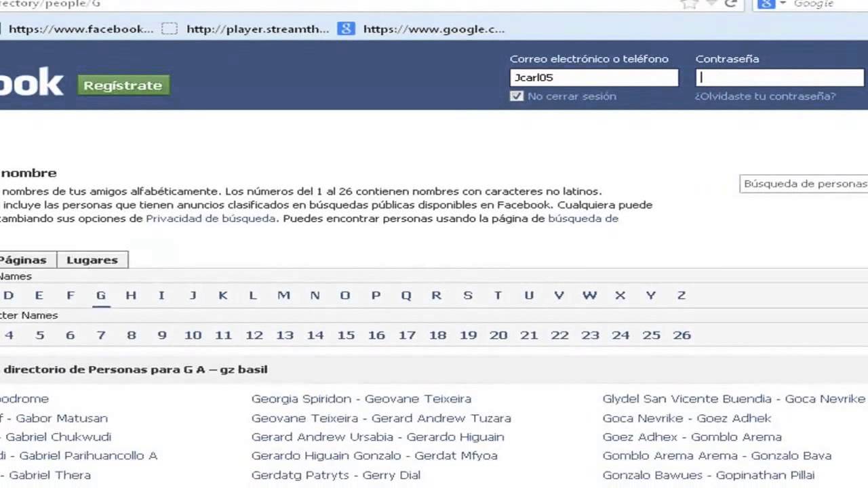Viewport: 868px width, 488px height.
Task: Focus the Correo electrónico o teléfono field
Action: (x=594, y=77)
